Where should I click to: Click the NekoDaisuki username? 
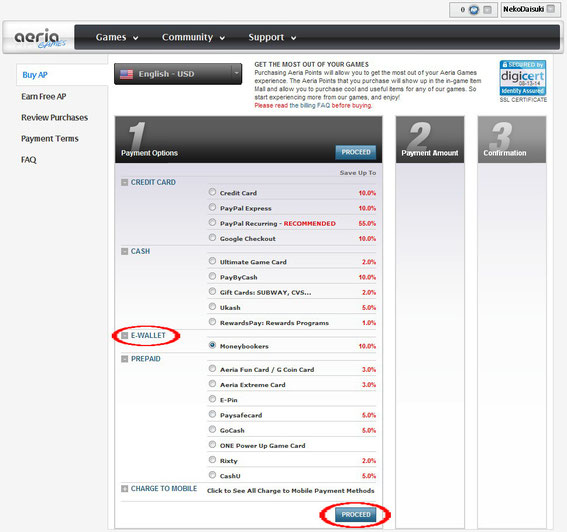tap(523, 9)
